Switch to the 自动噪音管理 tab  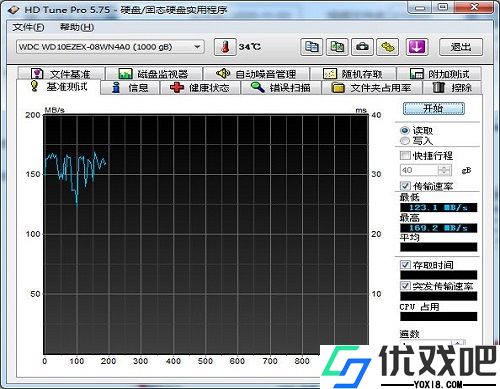click(256, 74)
